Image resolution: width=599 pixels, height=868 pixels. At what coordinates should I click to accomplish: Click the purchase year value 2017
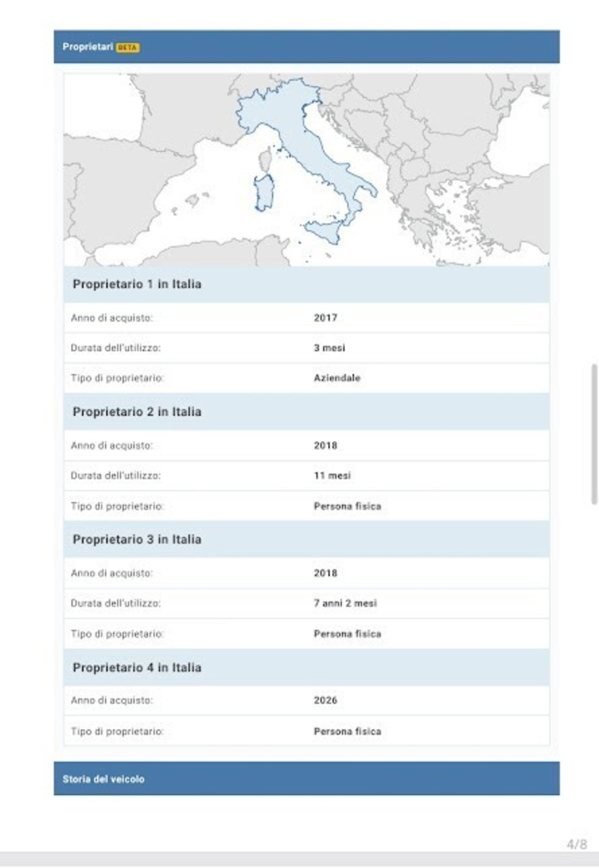pos(325,318)
